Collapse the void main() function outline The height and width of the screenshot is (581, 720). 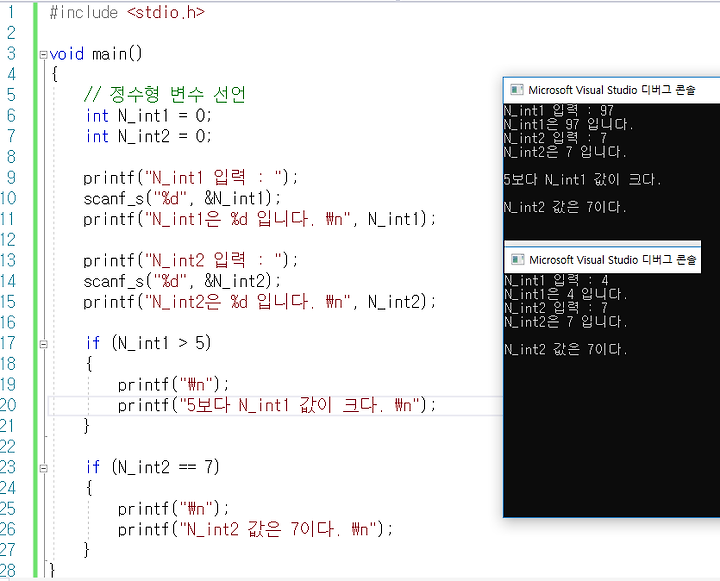(x=44, y=55)
